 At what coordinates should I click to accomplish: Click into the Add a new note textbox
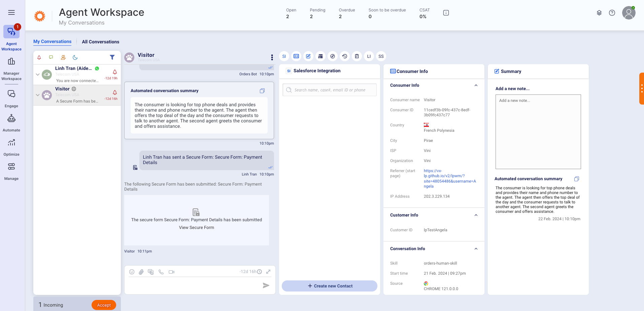pos(538,132)
